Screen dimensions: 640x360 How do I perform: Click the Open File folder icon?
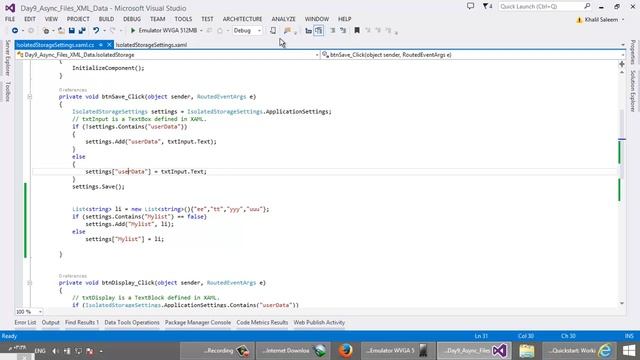click(x=61, y=31)
